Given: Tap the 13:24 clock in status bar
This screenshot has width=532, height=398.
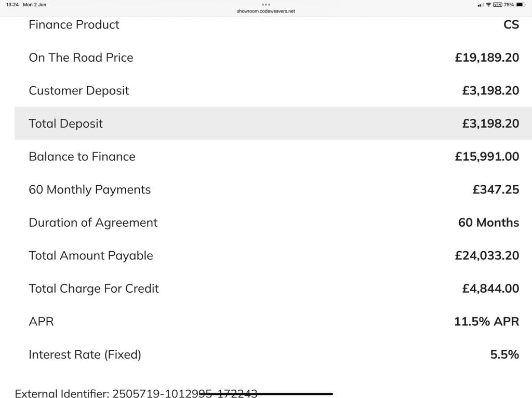Looking at the screenshot, I should [x=12, y=5].
